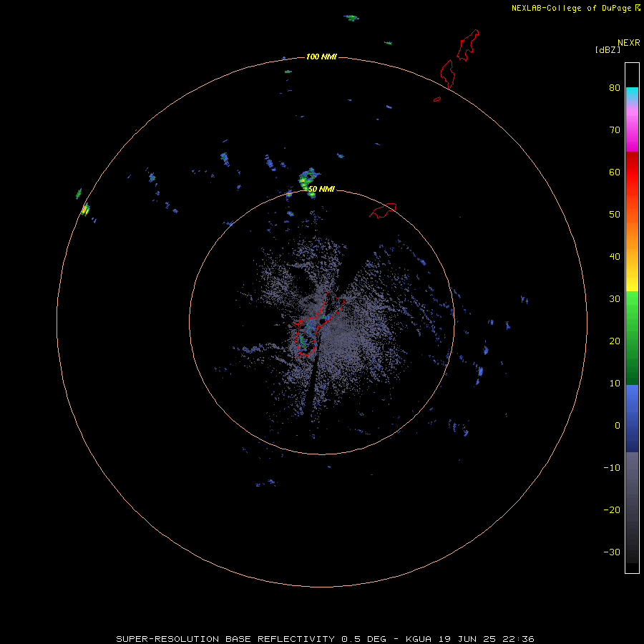644x644 pixels.
Task: Click the 70 value on dBZ scale
Action: pyautogui.click(x=615, y=130)
